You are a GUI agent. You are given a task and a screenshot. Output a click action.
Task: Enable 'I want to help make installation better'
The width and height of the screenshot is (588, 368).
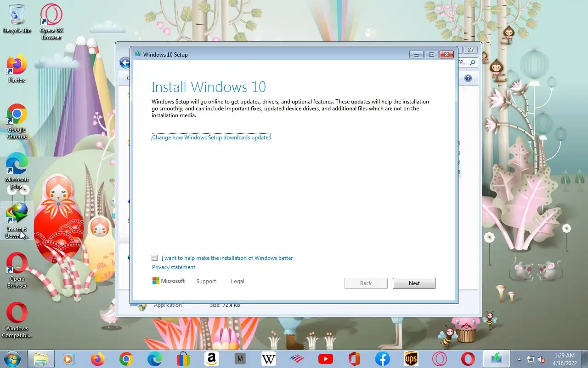(x=155, y=258)
